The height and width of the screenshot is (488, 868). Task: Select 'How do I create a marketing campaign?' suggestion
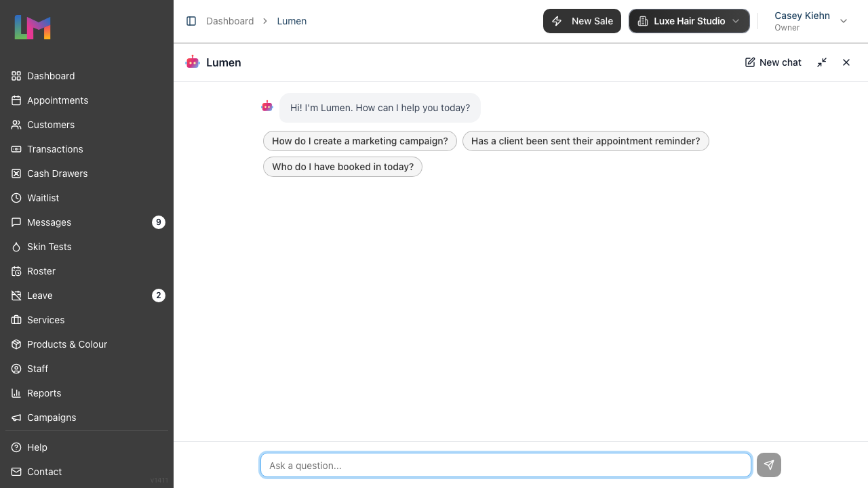(x=360, y=141)
